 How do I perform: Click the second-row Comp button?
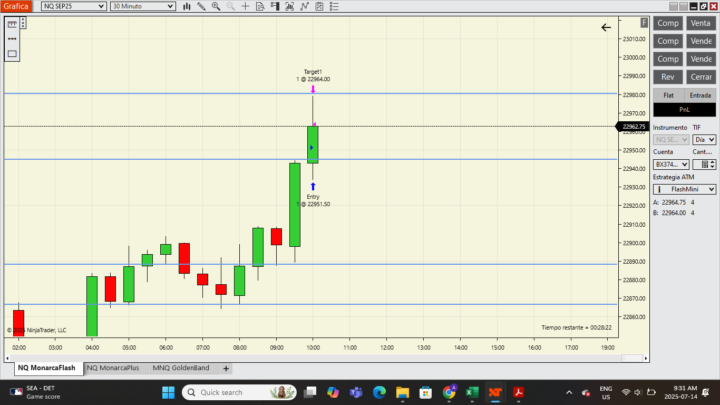pos(668,41)
